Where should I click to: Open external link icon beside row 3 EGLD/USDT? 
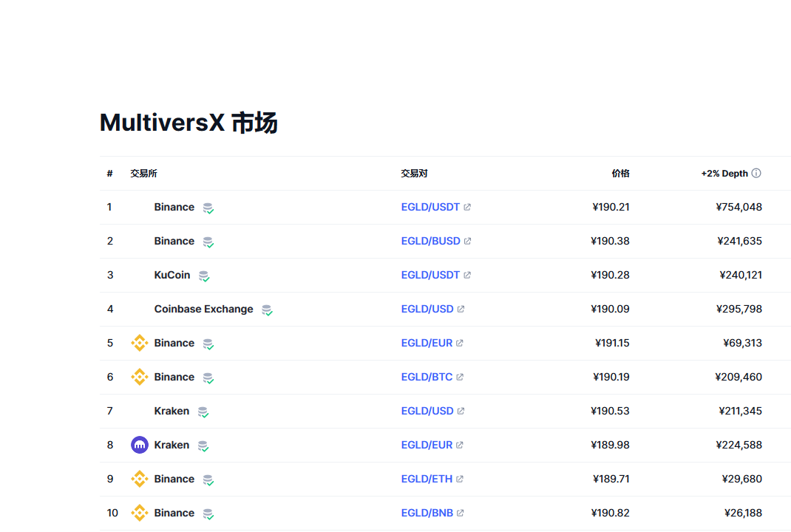(467, 275)
